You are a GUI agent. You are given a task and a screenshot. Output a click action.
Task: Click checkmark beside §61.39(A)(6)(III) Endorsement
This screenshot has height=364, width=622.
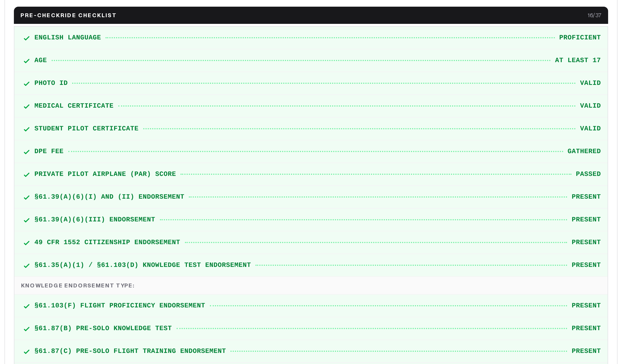coord(27,220)
